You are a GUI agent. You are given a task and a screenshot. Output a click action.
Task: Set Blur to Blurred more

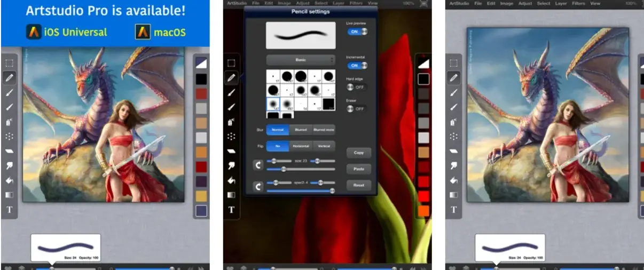click(324, 130)
